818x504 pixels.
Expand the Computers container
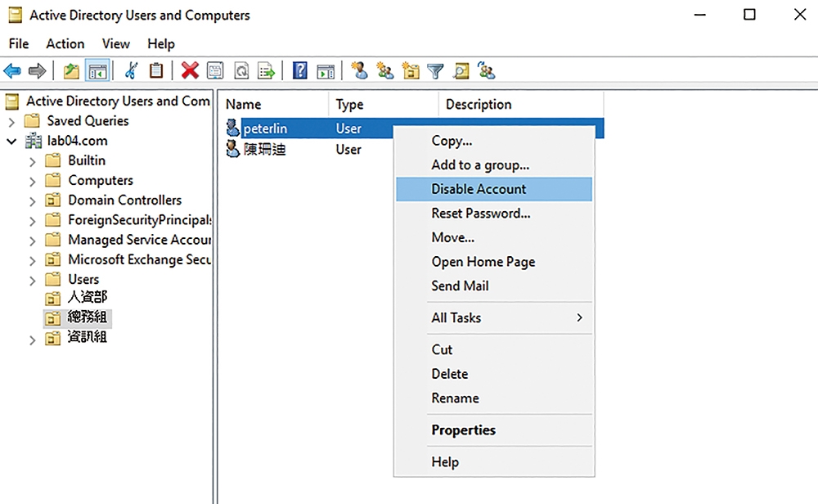click(33, 182)
